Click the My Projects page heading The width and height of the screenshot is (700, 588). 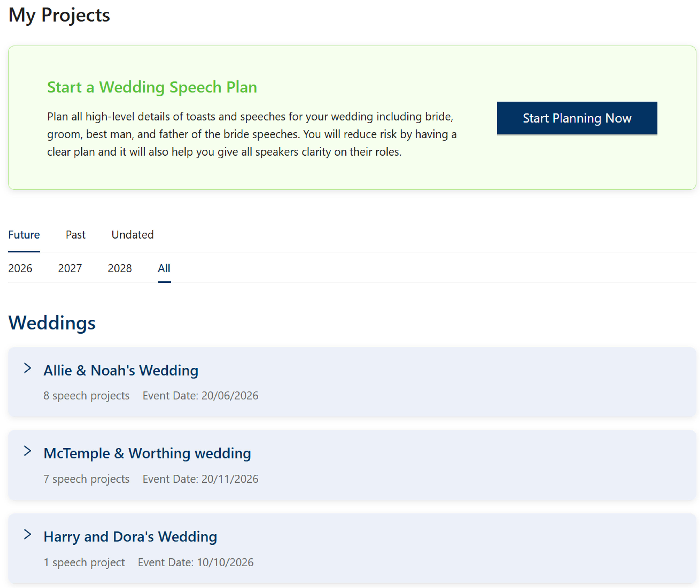(59, 15)
